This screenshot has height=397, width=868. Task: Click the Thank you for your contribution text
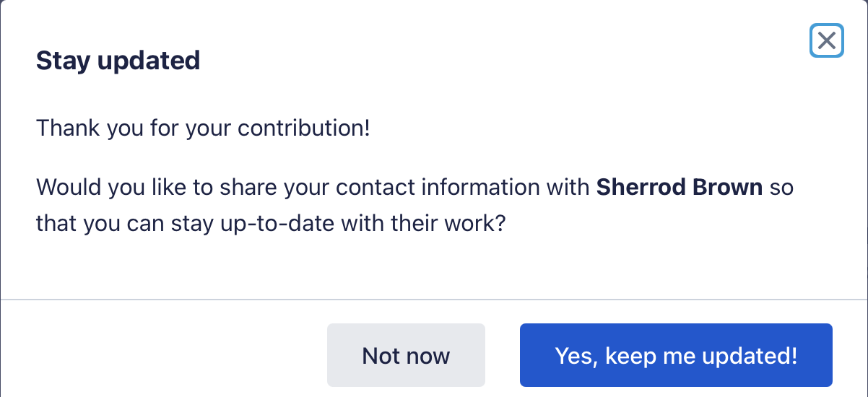(203, 128)
